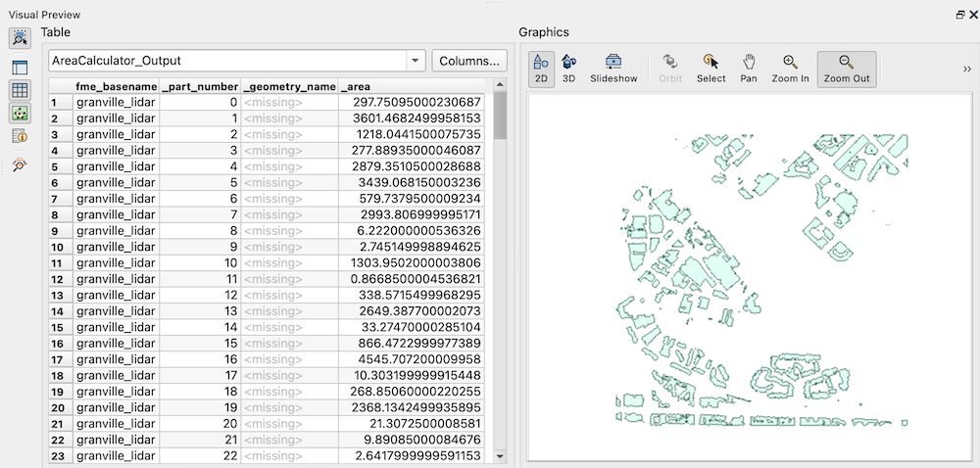Click the table scrollbar down arrow
The width and height of the screenshot is (980, 468).
(500, 456)
